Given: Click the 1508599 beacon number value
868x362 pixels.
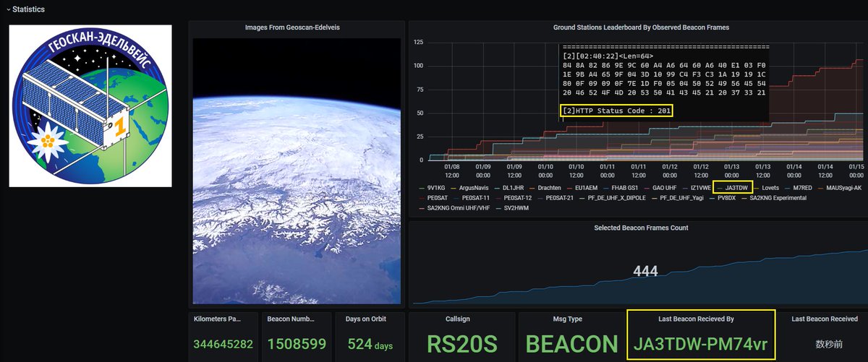Looking at the screenshot, I should [x=297, y=345].
